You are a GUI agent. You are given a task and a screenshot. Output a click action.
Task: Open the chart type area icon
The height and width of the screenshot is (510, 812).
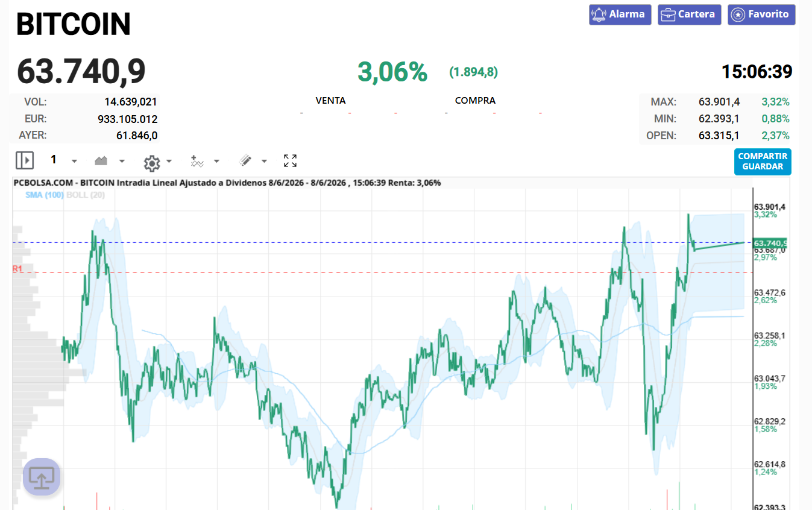point(101,161)
